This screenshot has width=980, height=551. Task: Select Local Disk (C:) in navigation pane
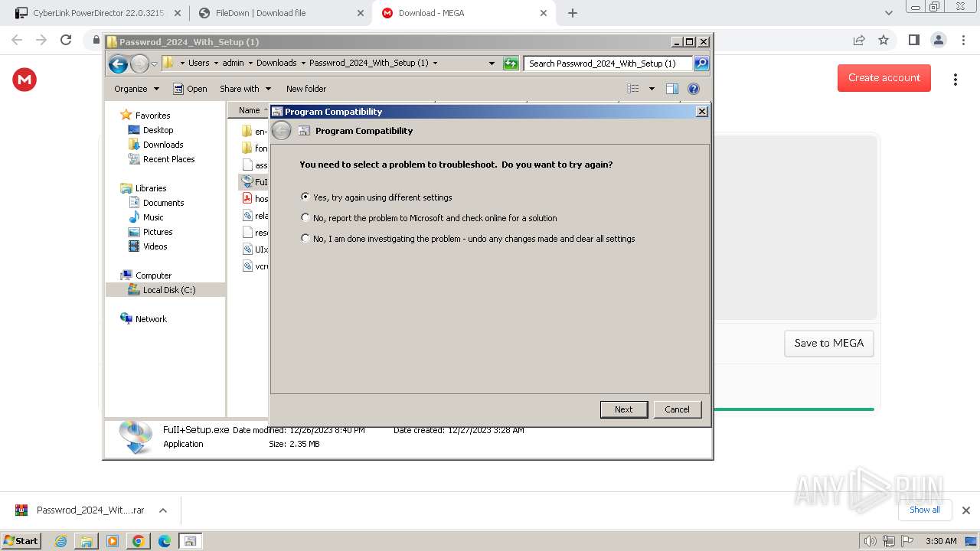click(x=168, y=290)
